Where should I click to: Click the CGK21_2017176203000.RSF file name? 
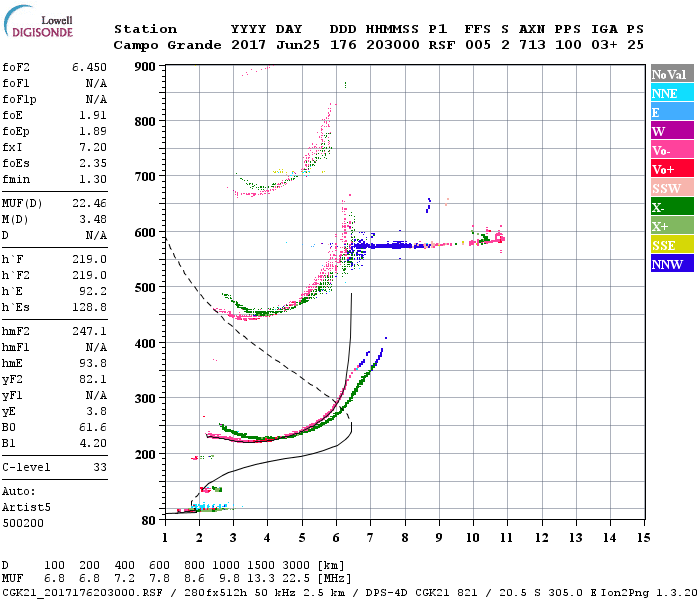[82, 592]
